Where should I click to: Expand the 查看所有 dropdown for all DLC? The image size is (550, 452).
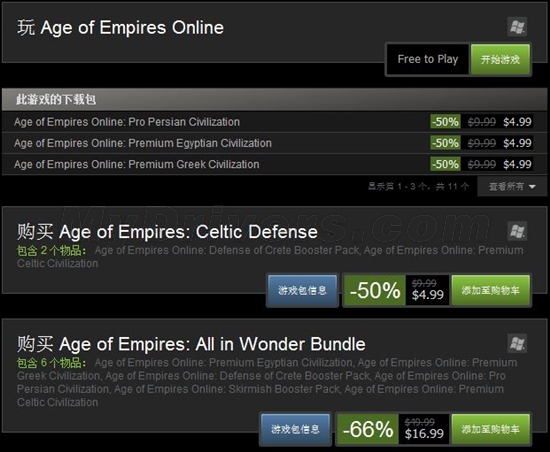pos(512,186)
